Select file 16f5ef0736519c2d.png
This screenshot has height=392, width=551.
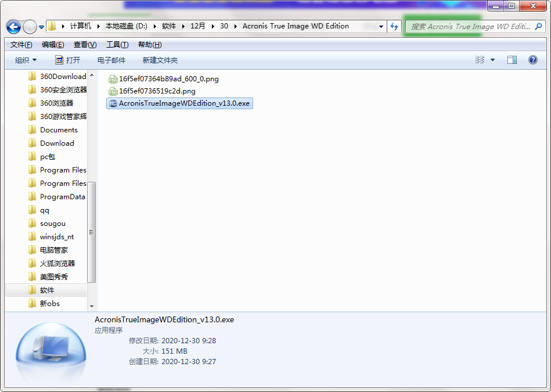(157, 91)
